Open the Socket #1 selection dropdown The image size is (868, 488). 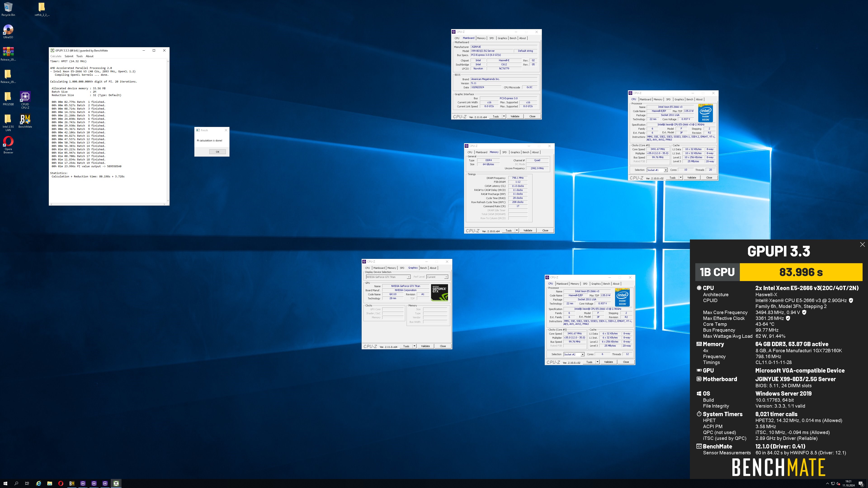[x=657, y=170]
